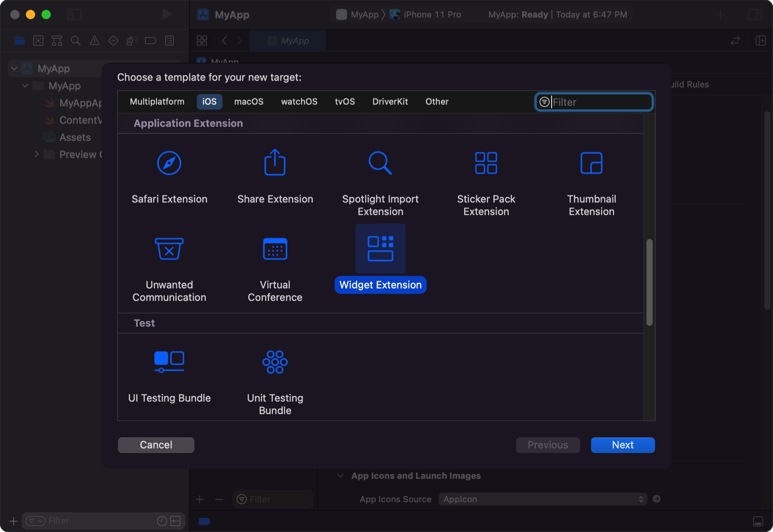
Task: Open the Symbol navigator
Action: 57,40
